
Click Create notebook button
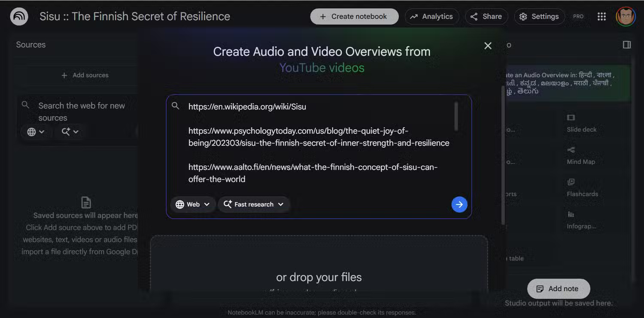pyautogui.click(x=354, y=16)
